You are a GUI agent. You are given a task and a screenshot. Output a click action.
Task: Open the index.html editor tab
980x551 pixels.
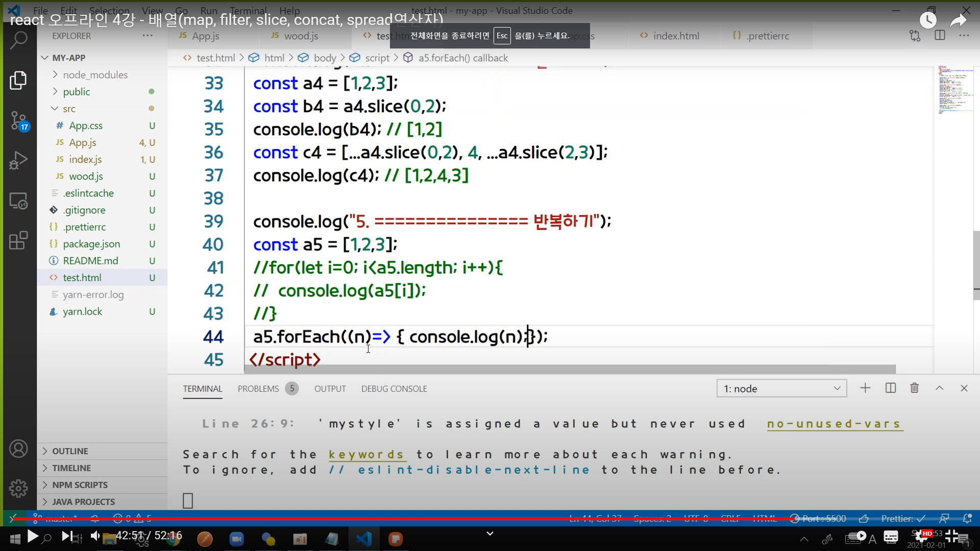click(x=675, y=36)
